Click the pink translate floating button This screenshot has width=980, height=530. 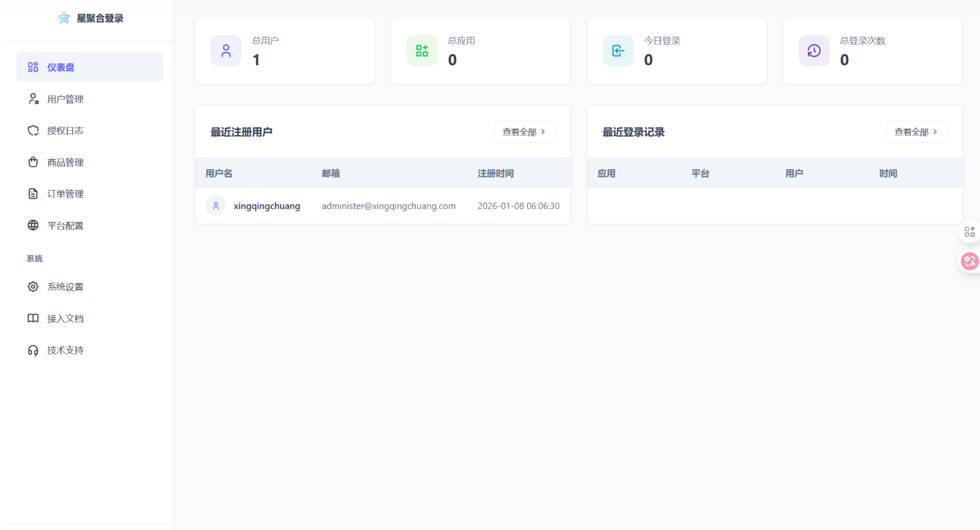coord(969,261)
